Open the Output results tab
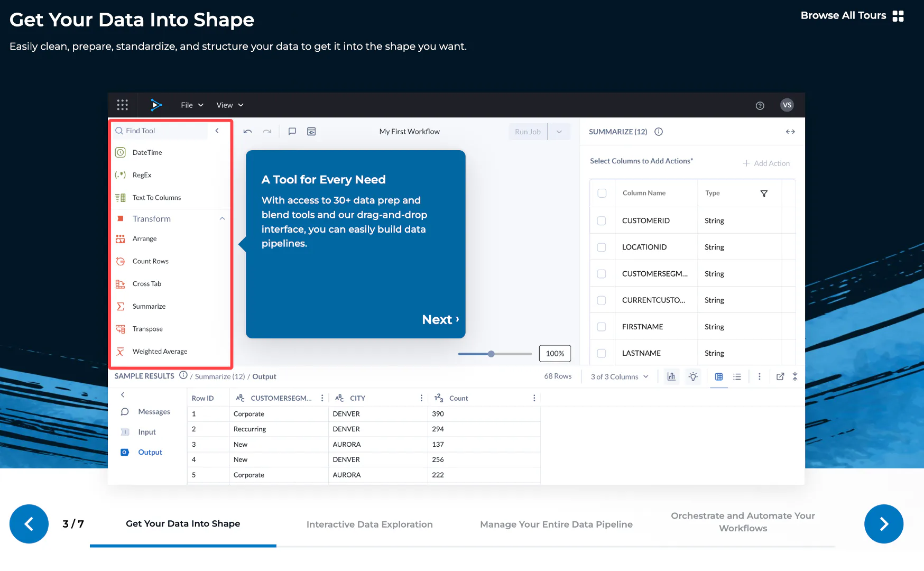 click(x=142, y=453)
